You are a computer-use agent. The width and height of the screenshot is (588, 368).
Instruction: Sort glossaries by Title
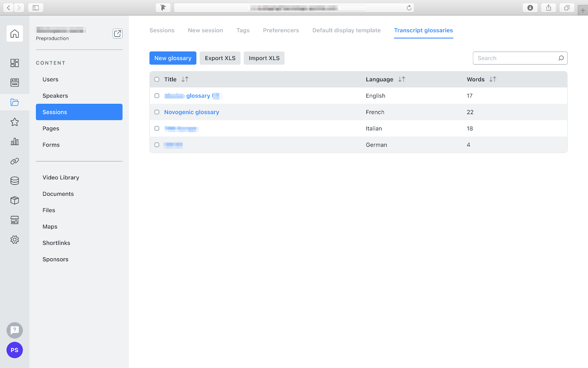pyautogui.click(x=185, y=79)
